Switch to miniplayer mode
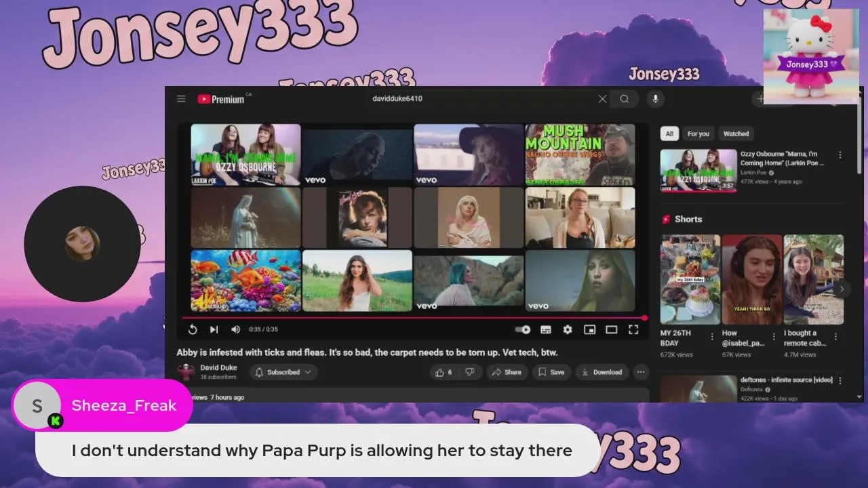Viewport: 868px width, 488px height. point(590,329)
